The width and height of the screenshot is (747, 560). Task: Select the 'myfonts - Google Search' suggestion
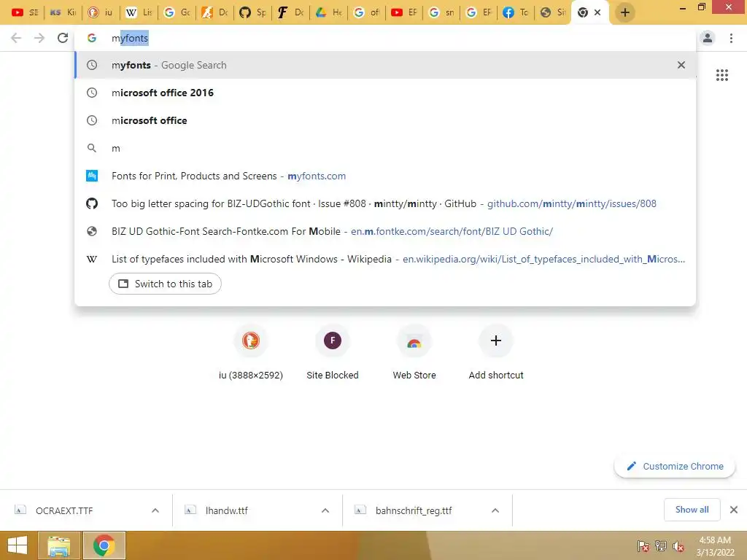385,65
